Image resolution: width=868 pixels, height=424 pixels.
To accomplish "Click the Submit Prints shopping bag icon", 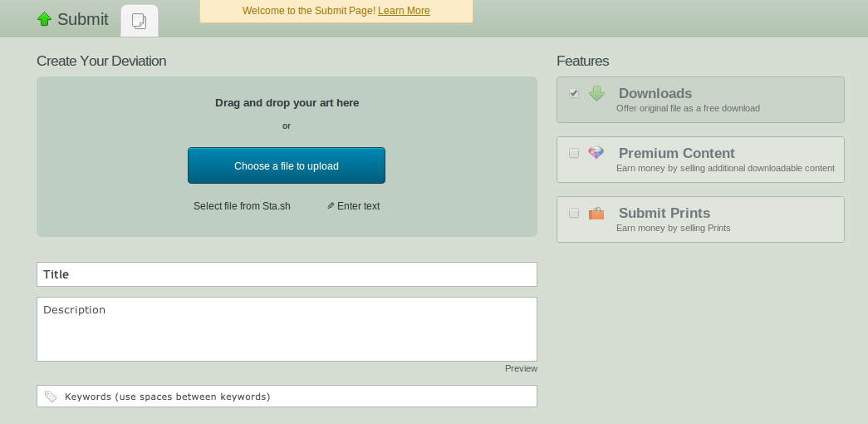I will tap(596, 213).
